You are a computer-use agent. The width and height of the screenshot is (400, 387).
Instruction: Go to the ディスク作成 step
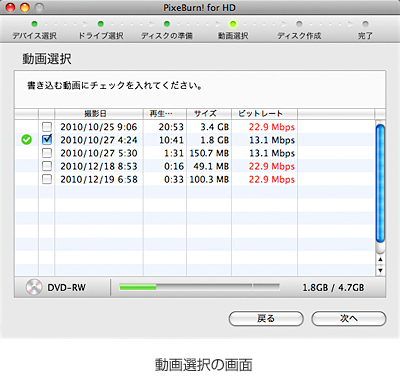[299, 31]
